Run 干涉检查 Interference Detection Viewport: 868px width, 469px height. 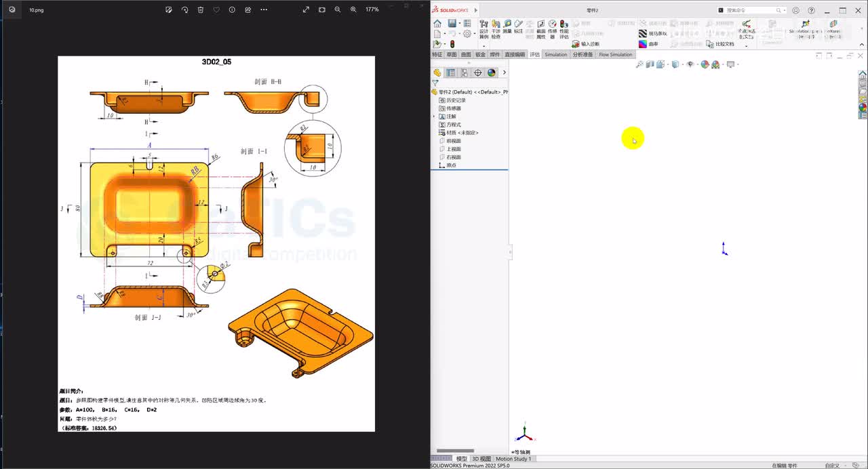pos(496,29)
